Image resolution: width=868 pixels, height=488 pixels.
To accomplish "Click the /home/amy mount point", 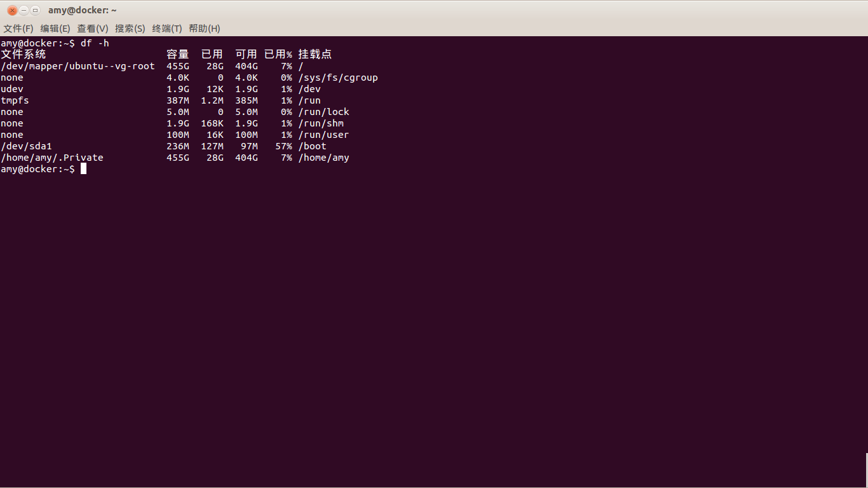I will [x=324, y=158].
